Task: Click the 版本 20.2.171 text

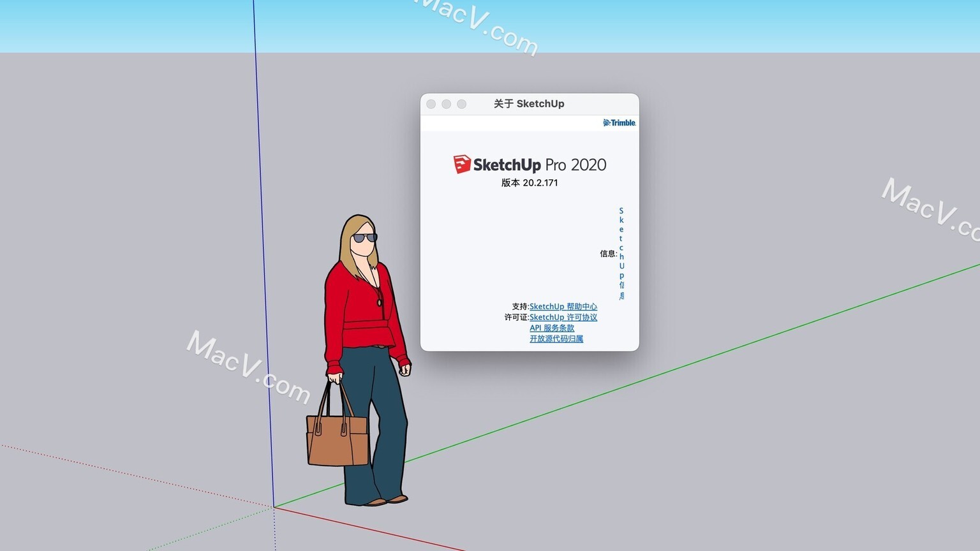Action: (530, 183)
